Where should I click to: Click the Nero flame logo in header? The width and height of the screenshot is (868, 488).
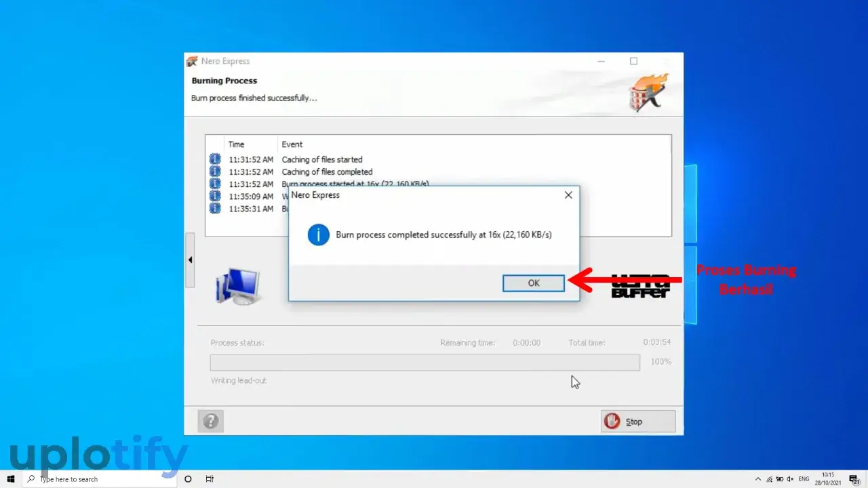648,92
